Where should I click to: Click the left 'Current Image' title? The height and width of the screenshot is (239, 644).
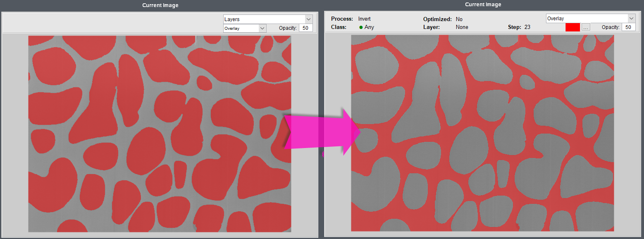tap(160, 5)
